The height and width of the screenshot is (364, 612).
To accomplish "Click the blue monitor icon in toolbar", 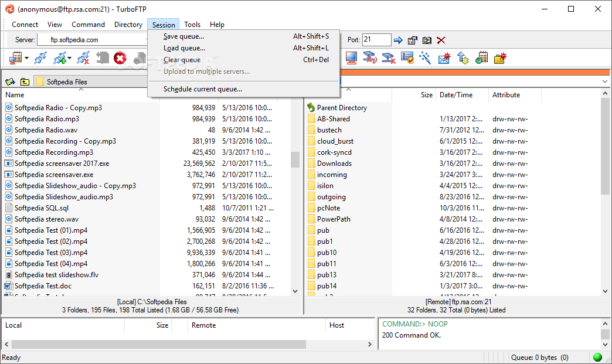I will pos(351,58).
